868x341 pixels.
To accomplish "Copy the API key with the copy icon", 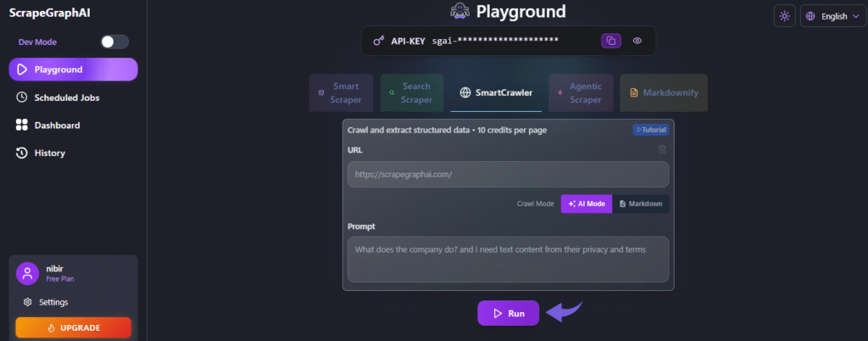I will tap(610, 41).
